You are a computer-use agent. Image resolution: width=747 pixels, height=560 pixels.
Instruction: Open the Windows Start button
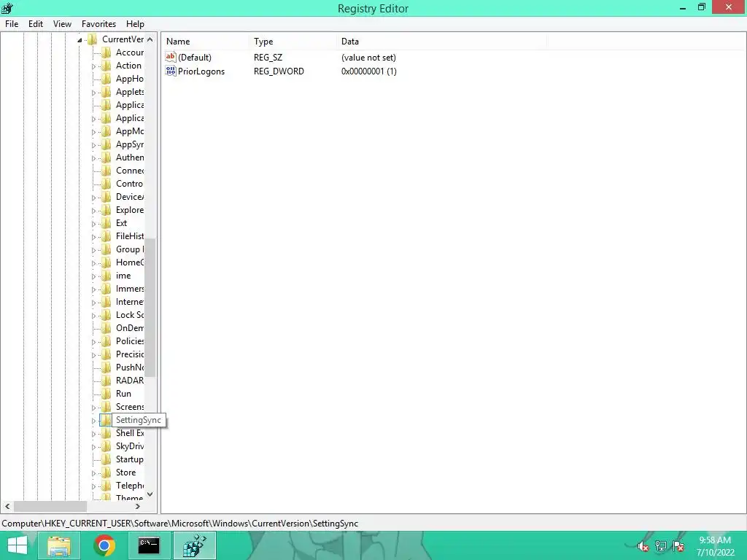click(x=18, y=545)
